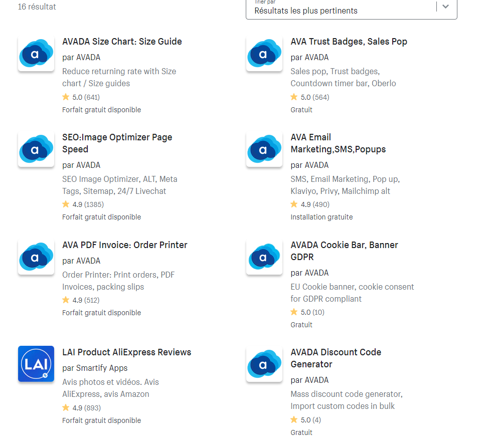Click the star beside 4.9 (1385)
Screen dimensions: 490x448
tap(66, 204)
